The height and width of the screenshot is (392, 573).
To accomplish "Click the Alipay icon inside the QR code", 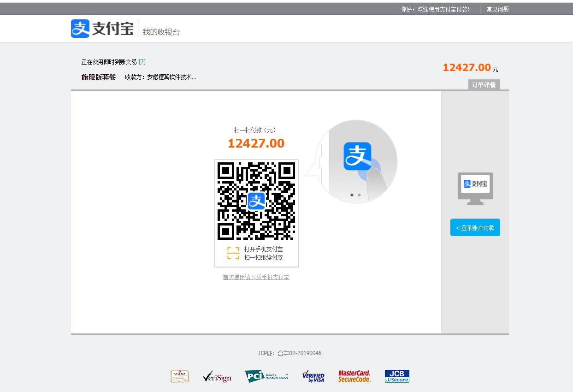I will (x=256, y=201).
